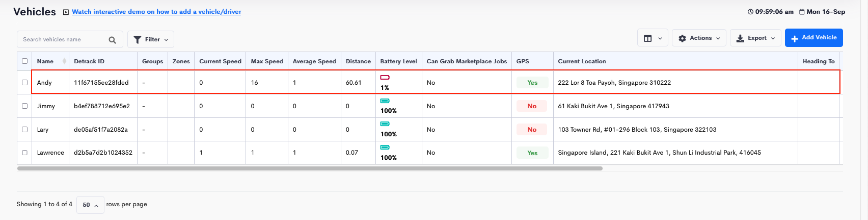Screen dimensions: 868x220
Task: Click the Battery Level column header
Action: pyautogui.click(x=398, y=61)
